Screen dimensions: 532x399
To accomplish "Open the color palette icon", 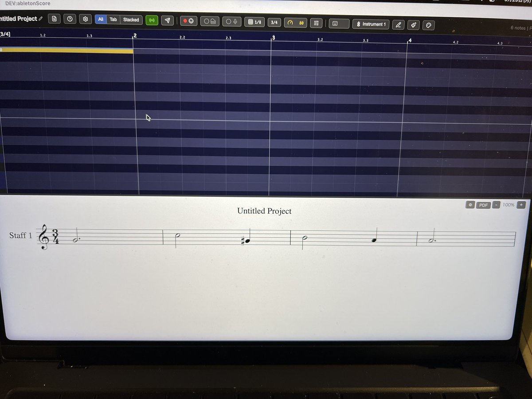I will (428, 25).
